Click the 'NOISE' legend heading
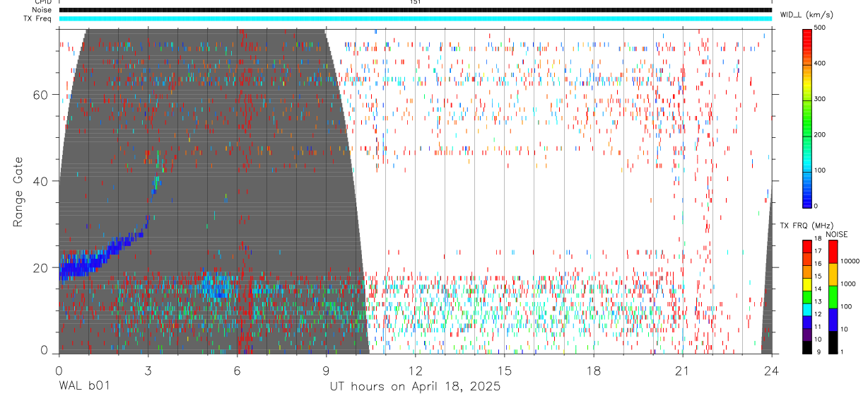The image size is (868, 401). pos(836,234)
